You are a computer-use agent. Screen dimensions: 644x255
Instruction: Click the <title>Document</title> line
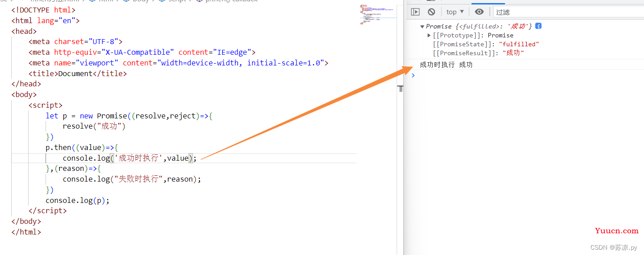(x=78, y=73)
